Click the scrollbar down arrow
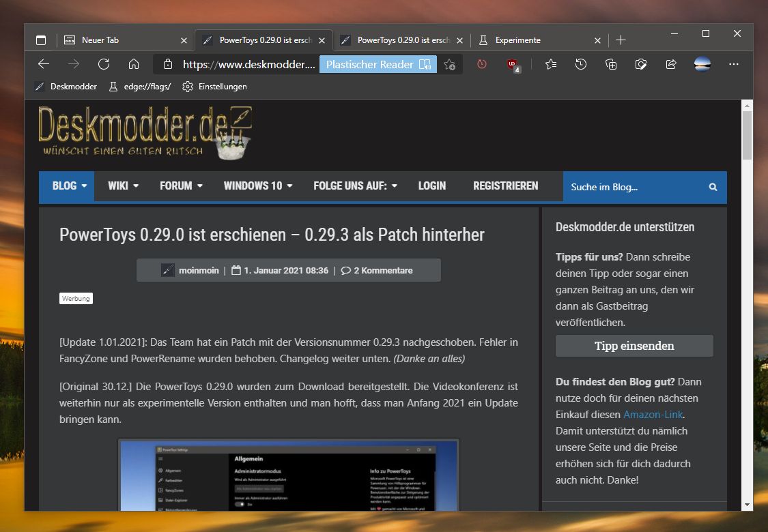The image size is (768, 532). 747,505
